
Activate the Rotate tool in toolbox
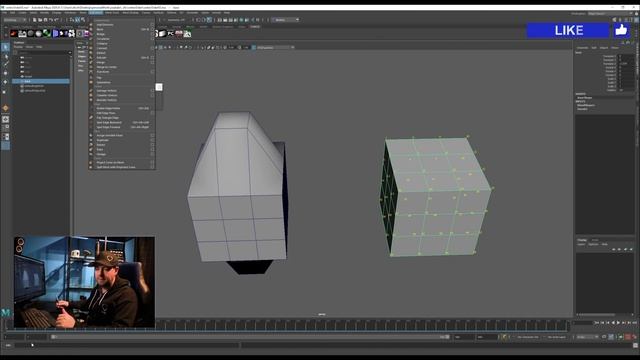click(5, 82)
